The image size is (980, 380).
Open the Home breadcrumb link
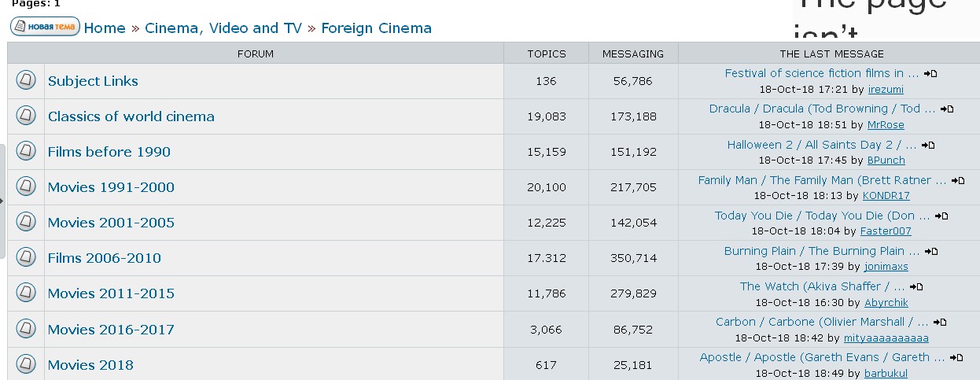point(105,28)
